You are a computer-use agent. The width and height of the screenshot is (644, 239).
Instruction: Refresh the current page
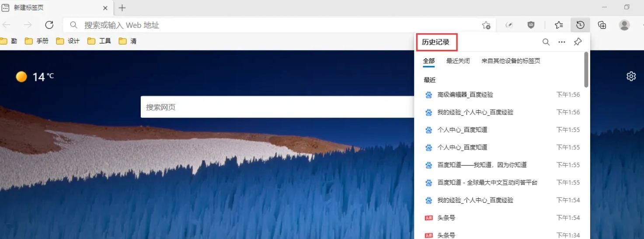click(x=49, y=25)
